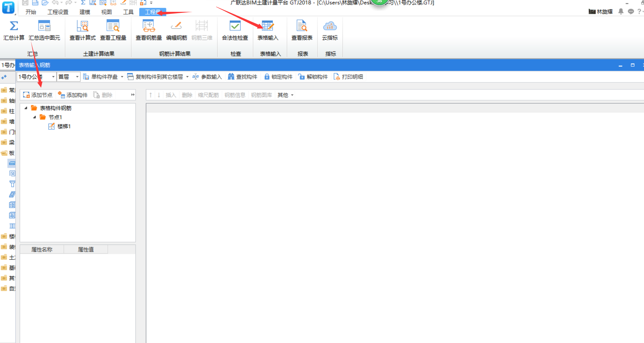Image resolution: width=644 pixels, height=343 pixels.
Task: Click the open folder icon in quick access toolbar
Action: [45, 3]
